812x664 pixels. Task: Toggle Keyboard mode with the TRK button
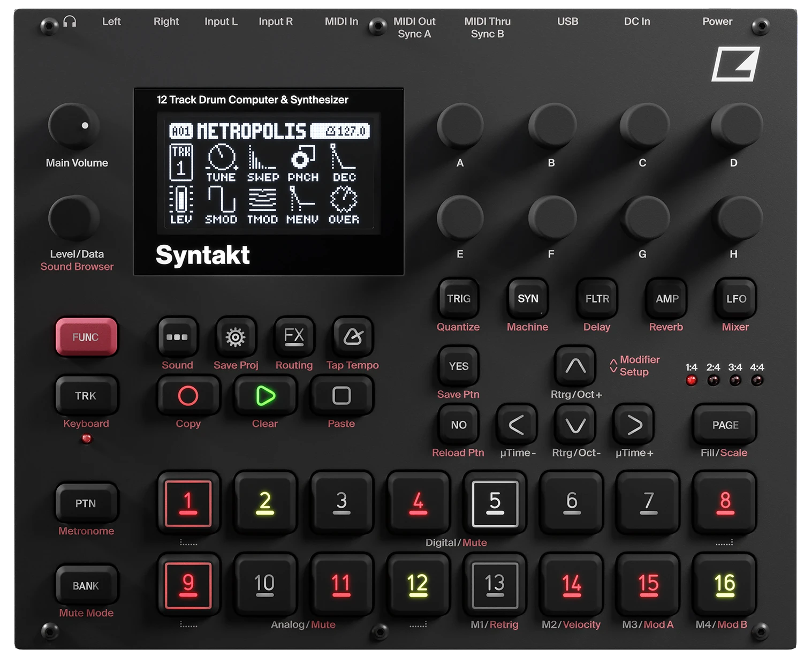pyautogui.click(x=86, y=395)
